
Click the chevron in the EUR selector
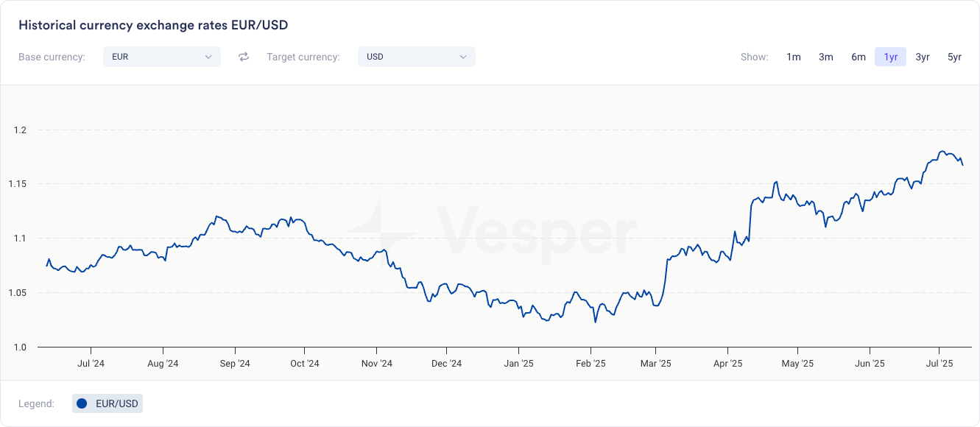208,57
